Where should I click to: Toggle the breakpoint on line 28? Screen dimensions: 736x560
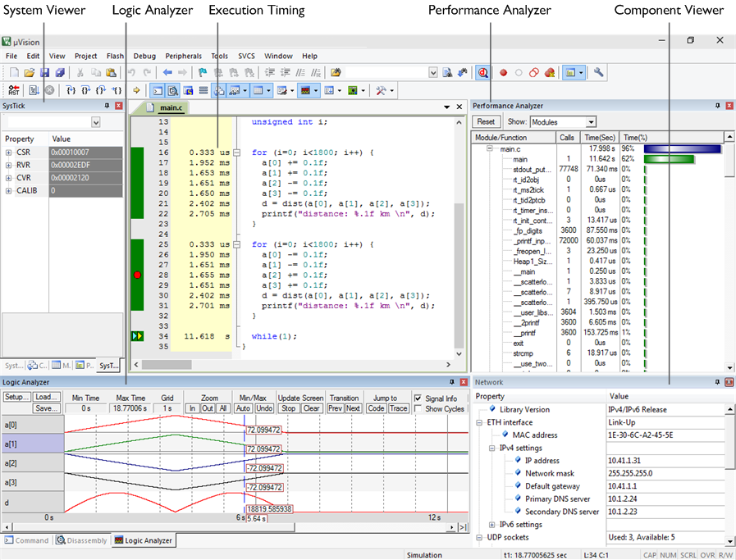coord(137,276)
